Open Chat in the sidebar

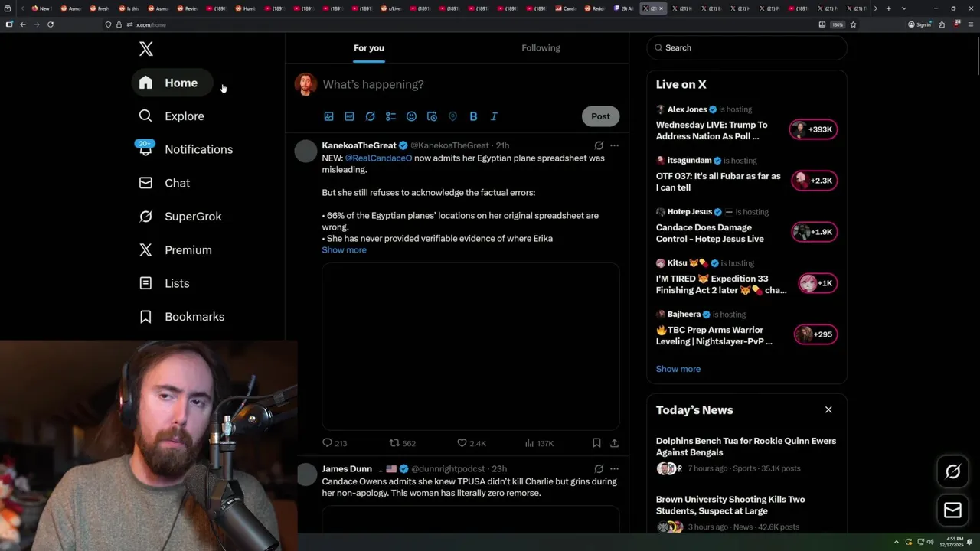(x=165, y=183)
